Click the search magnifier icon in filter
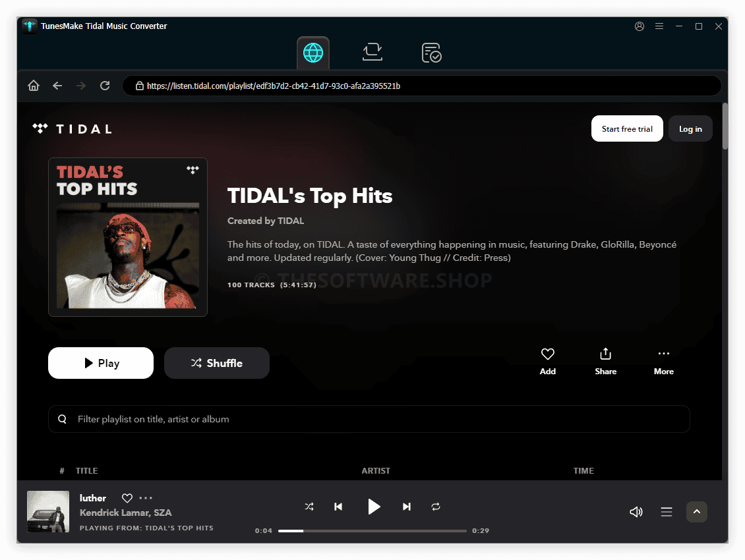This screenshot has width=745, height=560. (62, 419)
